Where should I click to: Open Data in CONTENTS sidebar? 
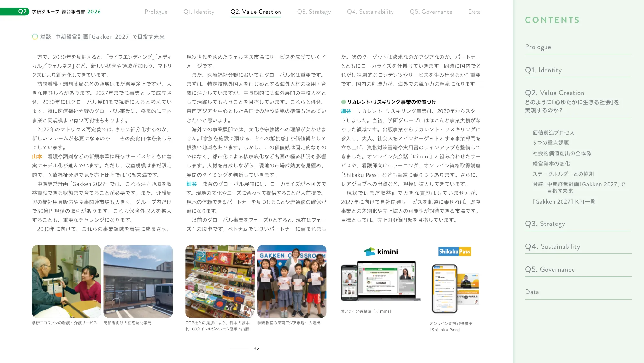coord(532,292)
